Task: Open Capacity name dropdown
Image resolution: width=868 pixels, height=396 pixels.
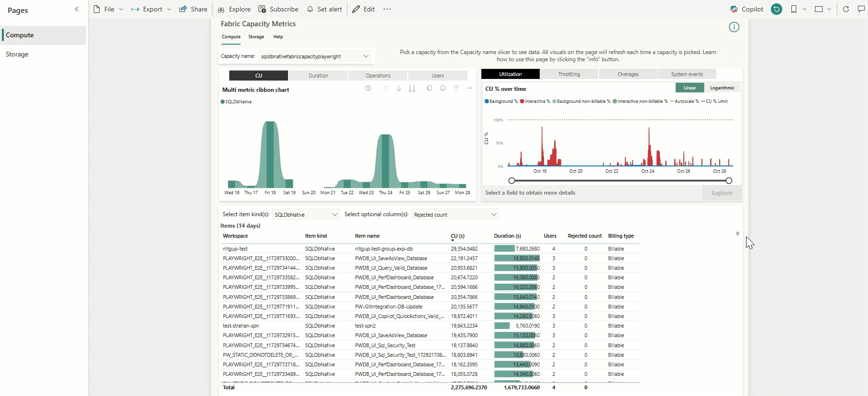Action: [315, 56]
